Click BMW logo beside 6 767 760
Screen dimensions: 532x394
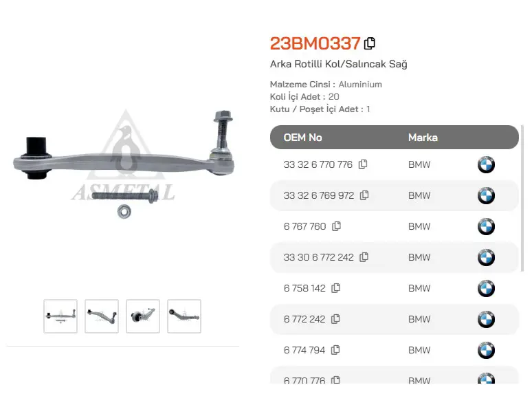(x=486, y=226)
